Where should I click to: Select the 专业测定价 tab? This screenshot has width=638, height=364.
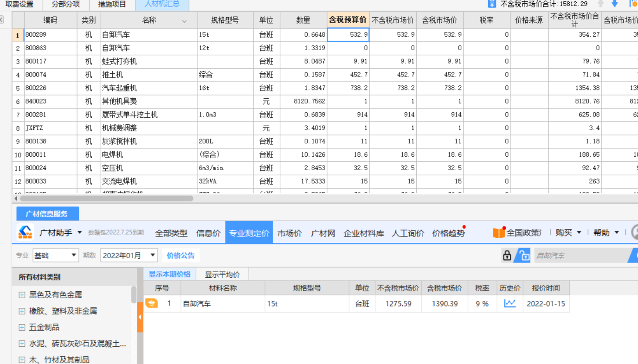coord(249,233)
